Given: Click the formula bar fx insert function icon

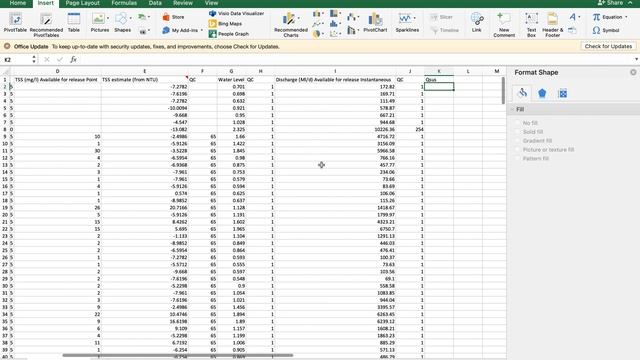Looking at the screenshot, I should pos(73,60).
